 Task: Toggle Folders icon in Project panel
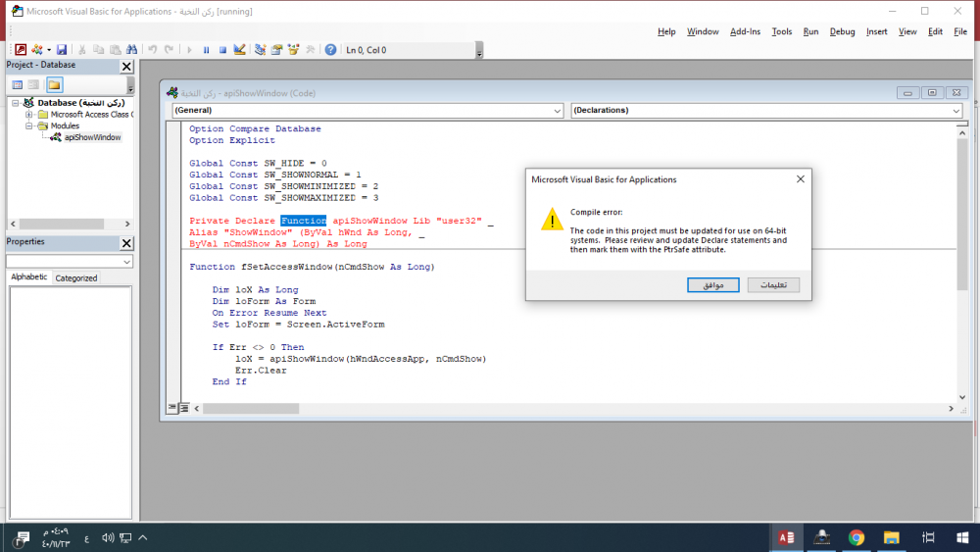point(54,84)
